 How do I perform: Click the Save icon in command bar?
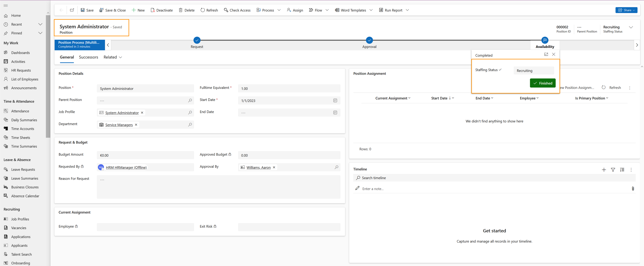[x=82, y=10]
